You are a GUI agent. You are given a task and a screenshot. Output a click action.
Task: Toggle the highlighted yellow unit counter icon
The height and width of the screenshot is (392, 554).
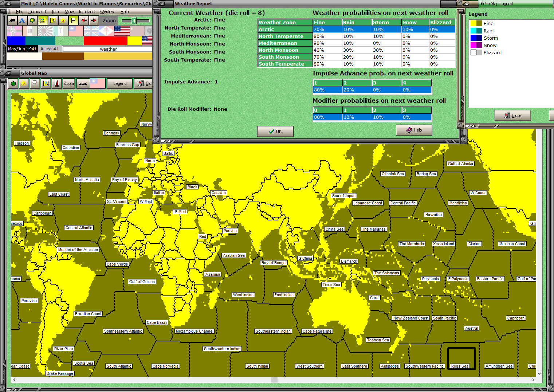[x=43, y=20]
